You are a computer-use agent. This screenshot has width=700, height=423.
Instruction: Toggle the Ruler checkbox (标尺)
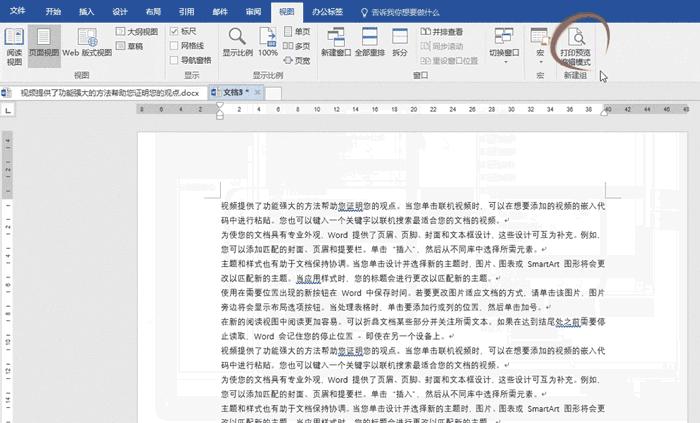(183, 31)
